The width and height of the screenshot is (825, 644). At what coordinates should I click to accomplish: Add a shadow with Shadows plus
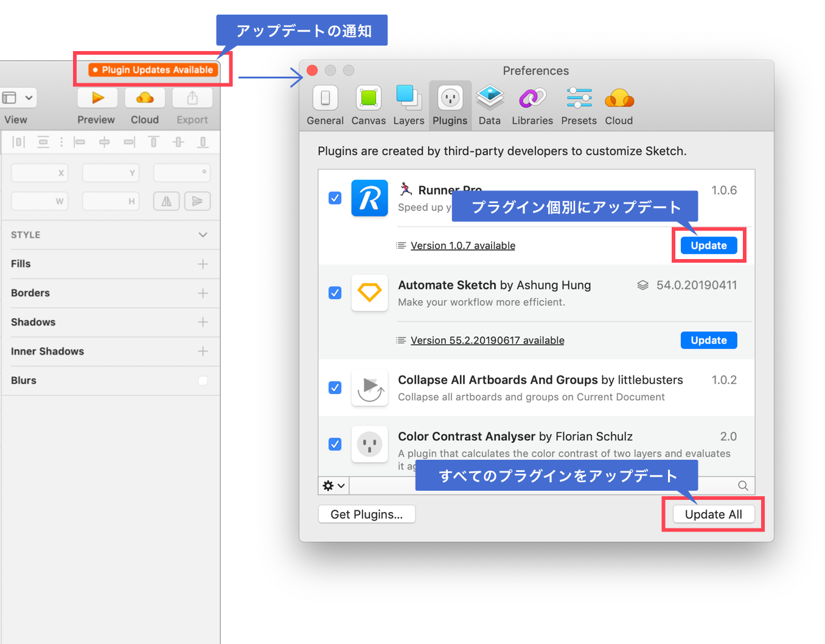203,322
